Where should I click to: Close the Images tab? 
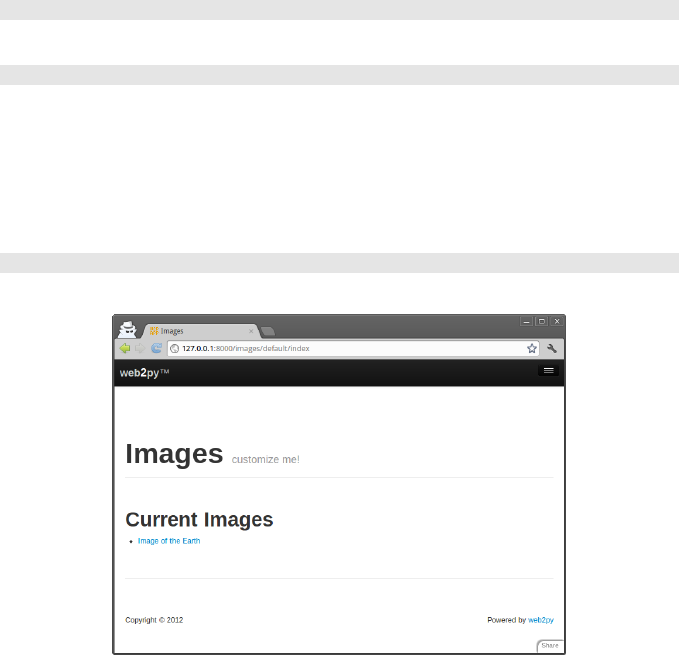point(251,331)
